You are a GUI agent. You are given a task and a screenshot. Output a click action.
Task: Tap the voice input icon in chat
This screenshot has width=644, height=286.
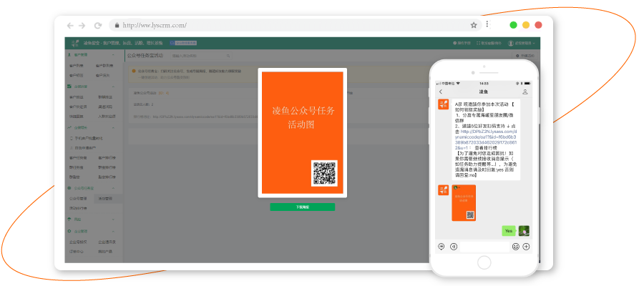pos(441,247)
